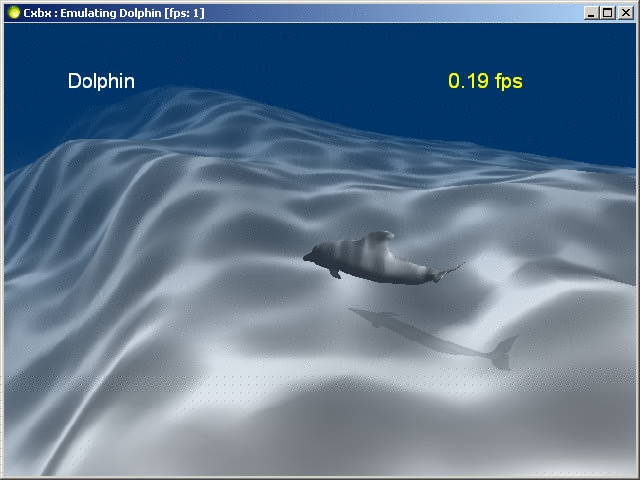Screen dimensions: 640x480
Task: Click the title bar text "Emulating Dolphin"
Action: 105,13
